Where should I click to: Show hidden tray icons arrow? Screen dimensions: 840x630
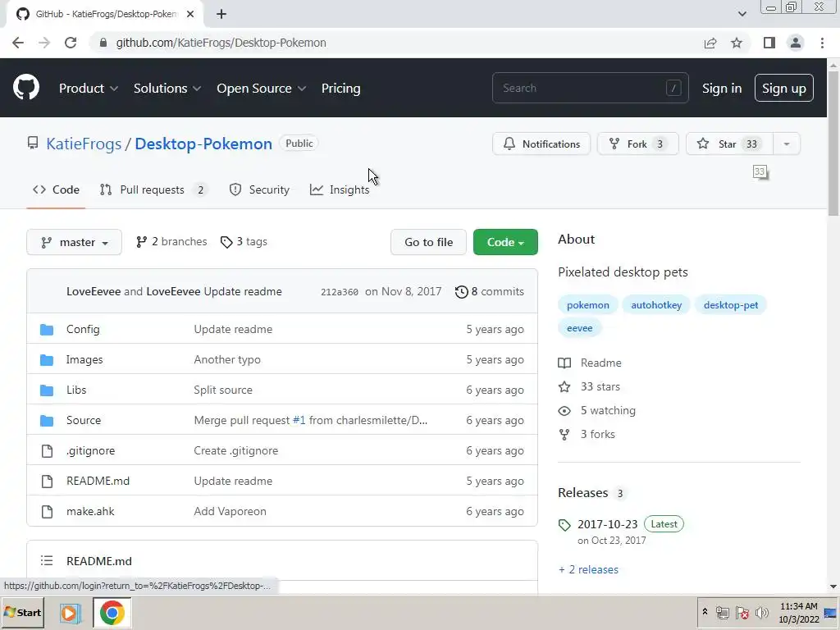705,612
